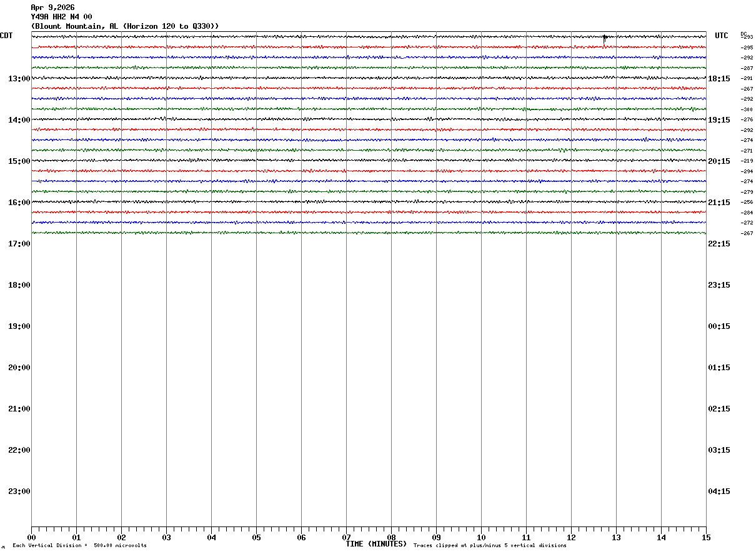Click the DC offset value '-294'

(x=747, y=171)
